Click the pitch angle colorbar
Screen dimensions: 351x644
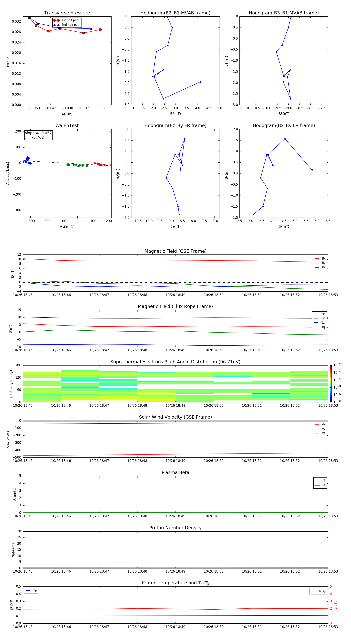coord(331,383)
